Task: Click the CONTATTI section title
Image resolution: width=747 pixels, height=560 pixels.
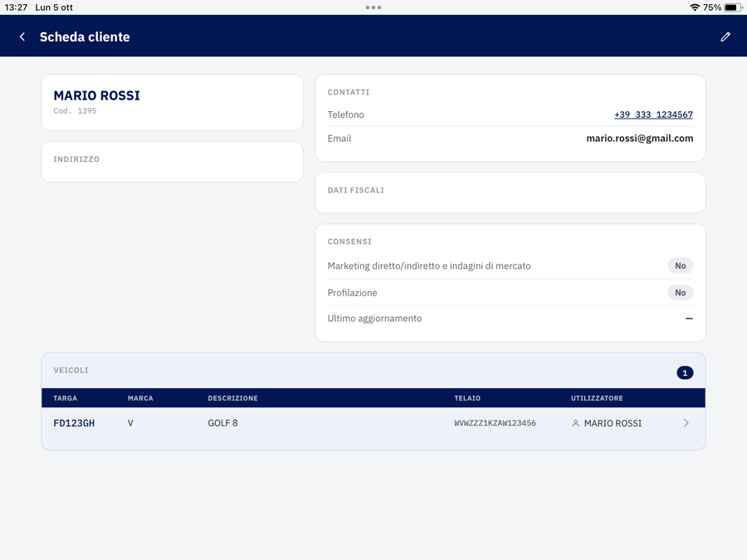Action: click(x=349, y=92)
